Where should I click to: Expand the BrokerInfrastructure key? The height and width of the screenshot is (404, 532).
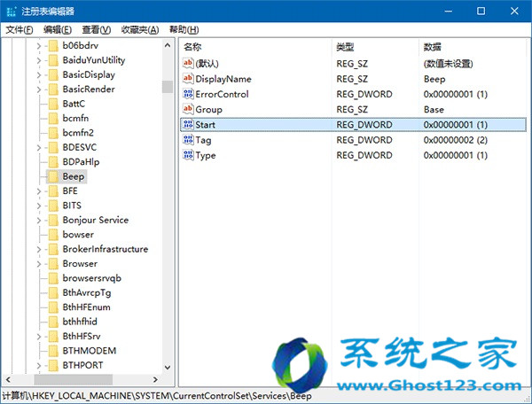[39, 249]
